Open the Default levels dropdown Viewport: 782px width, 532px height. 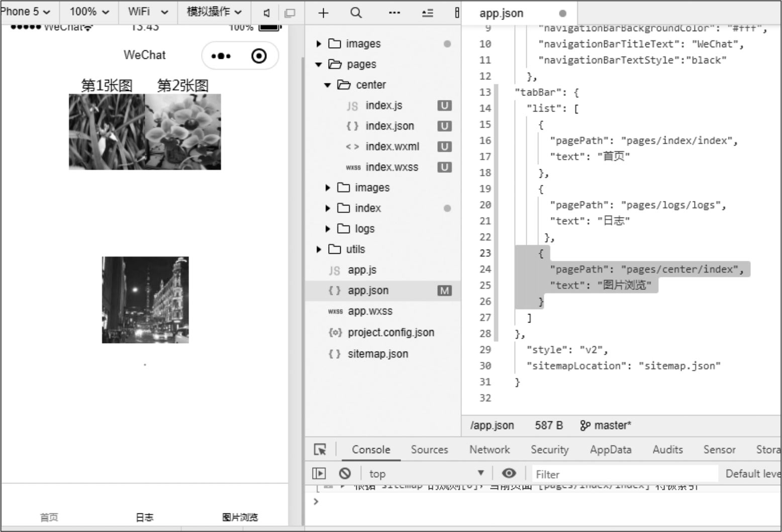(753, 474)
